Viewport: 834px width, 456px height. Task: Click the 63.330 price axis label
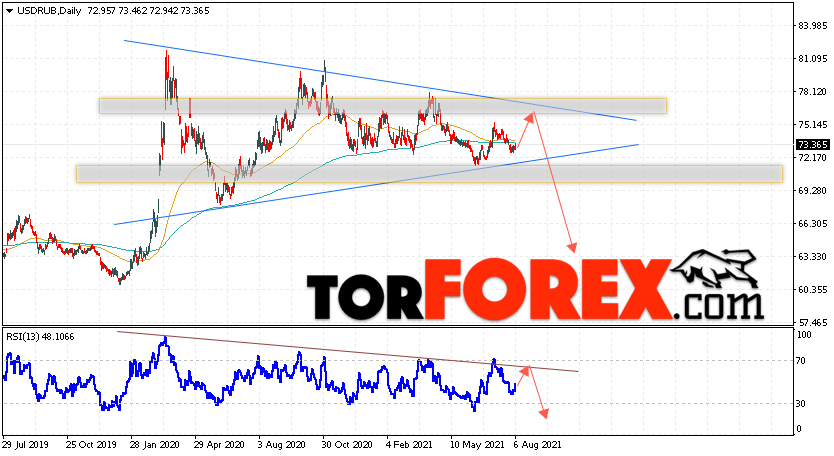pyautogui.click(x=813, y=256)
